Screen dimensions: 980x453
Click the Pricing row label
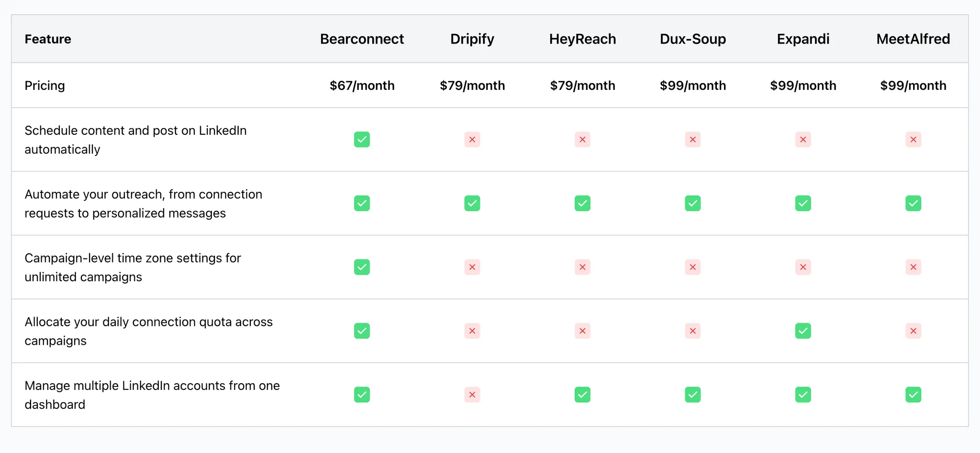pyautogui.click(x=45, y=86)
